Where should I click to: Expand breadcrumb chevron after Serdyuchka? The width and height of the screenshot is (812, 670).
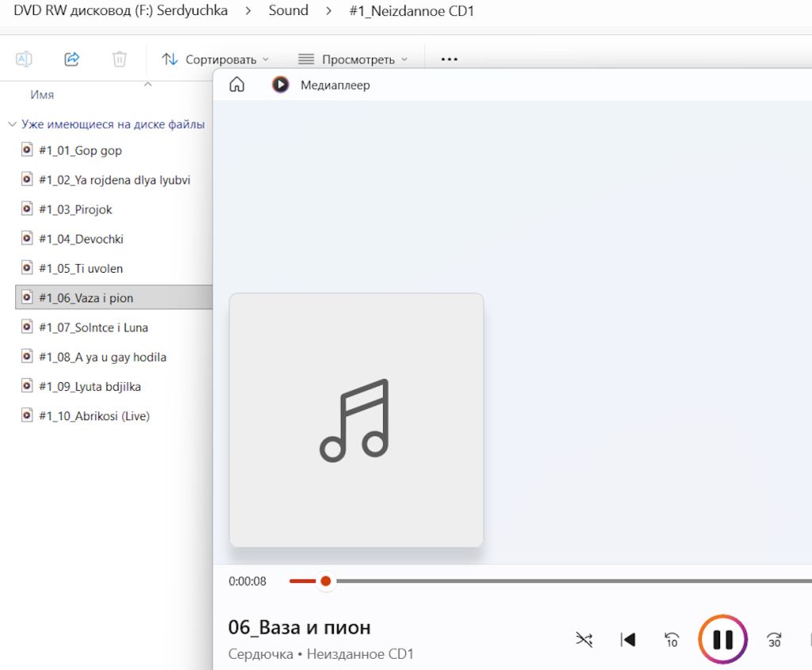248,11
